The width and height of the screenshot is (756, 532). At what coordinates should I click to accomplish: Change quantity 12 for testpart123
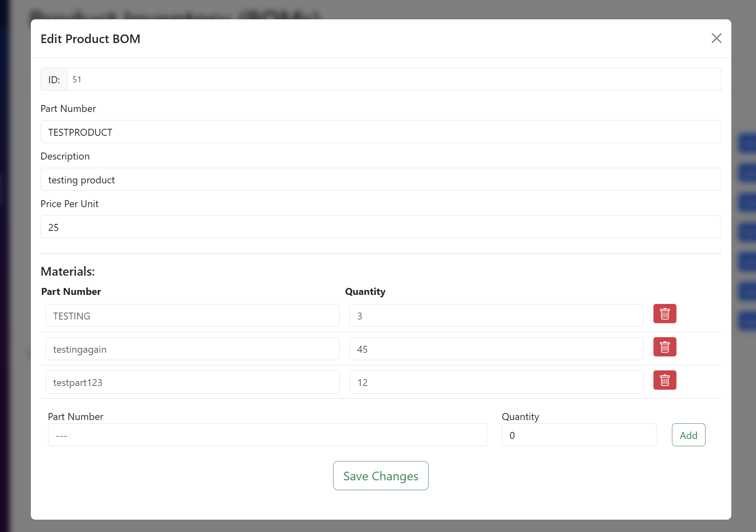496,382
